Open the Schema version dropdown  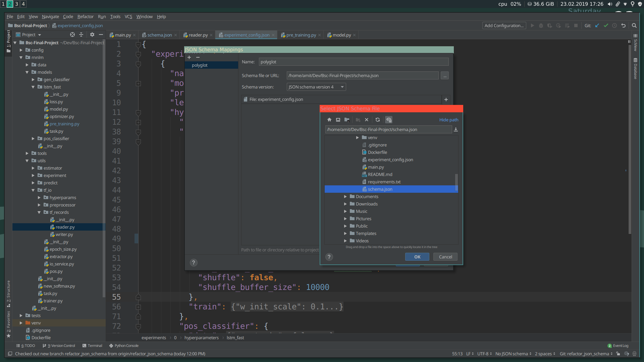coord(316,87)
